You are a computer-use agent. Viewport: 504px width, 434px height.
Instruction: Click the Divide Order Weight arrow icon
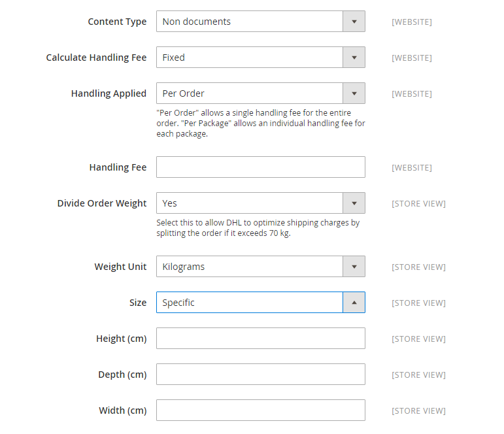354,203
